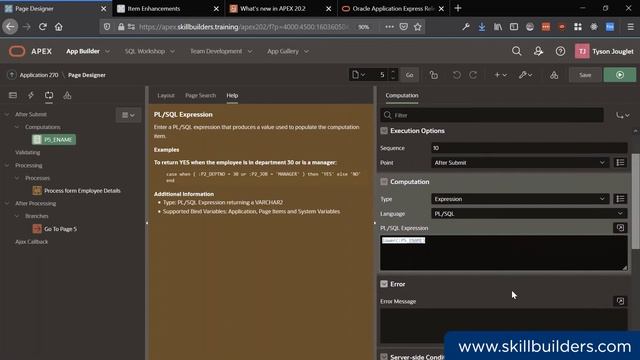
Task: Open the processing tree options menu
Action: (x=128, y=115)
